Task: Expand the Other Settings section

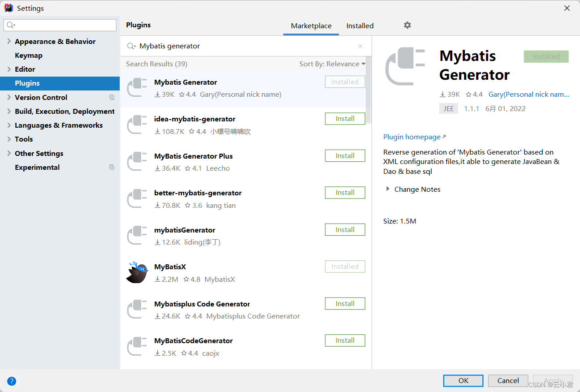Action: coord(9,153)
